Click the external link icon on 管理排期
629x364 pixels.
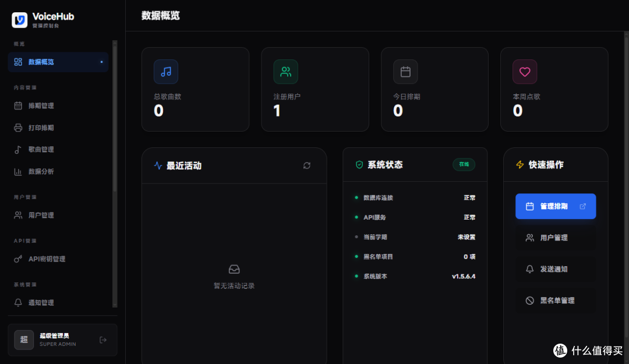point(583,206)
